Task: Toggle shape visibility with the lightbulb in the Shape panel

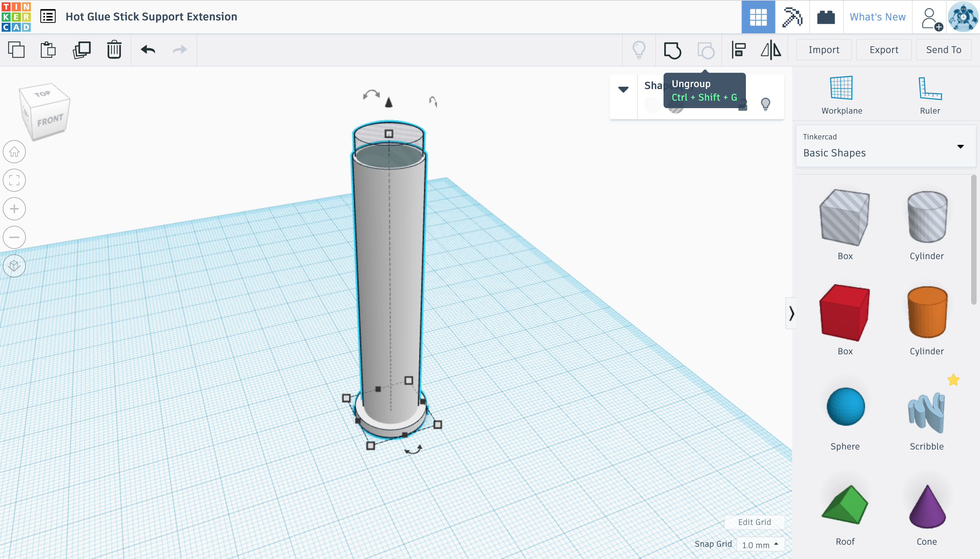Action: pyautogui.click(x=765, y=104)
